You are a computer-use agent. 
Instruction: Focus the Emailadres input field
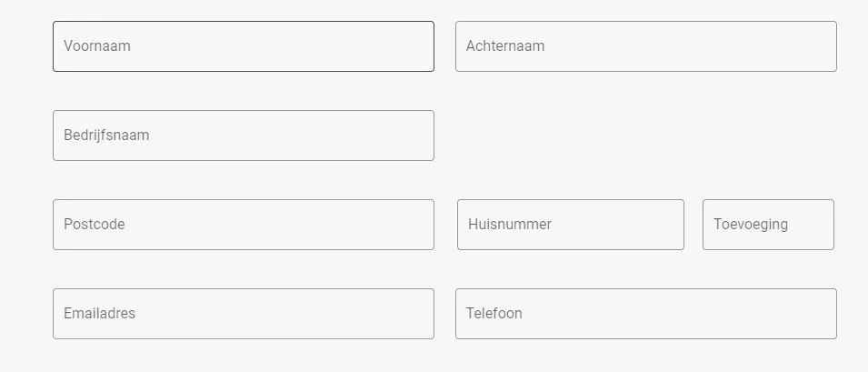coord(243,314)
